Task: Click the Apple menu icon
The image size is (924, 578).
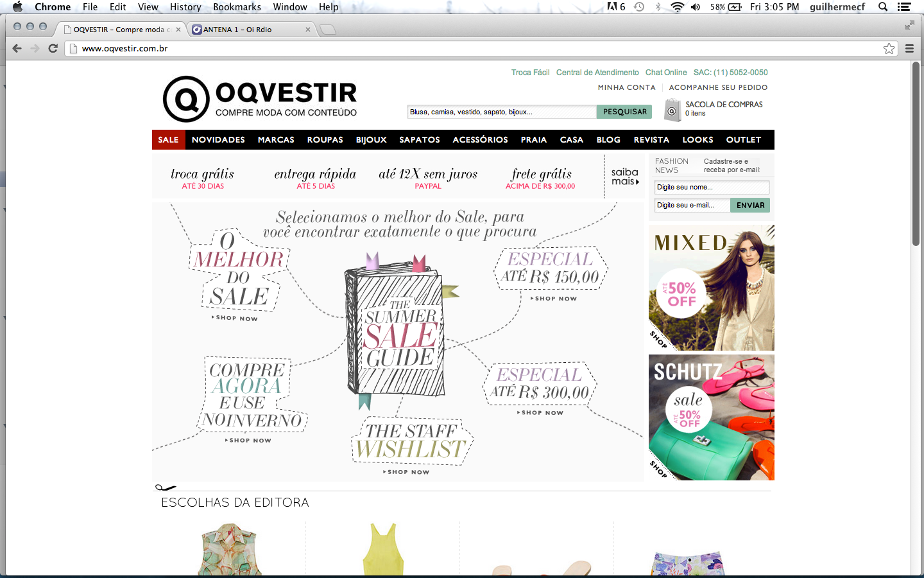Action: 17,7
